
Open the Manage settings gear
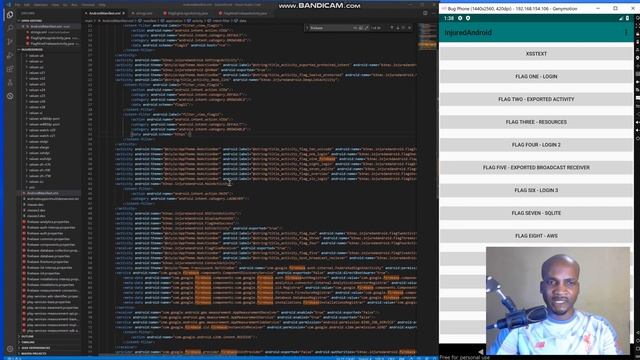(x=10, y=349)
